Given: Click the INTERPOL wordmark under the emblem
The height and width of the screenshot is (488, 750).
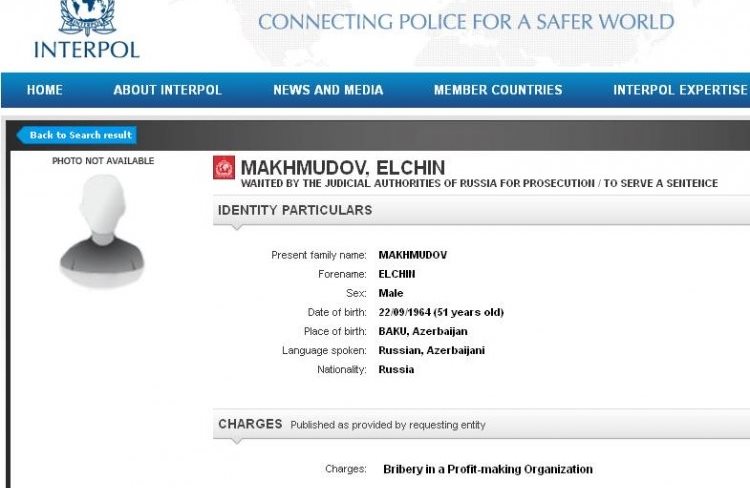Looking at the screenshot, I should pyautogui.click(x=86, y=49).
